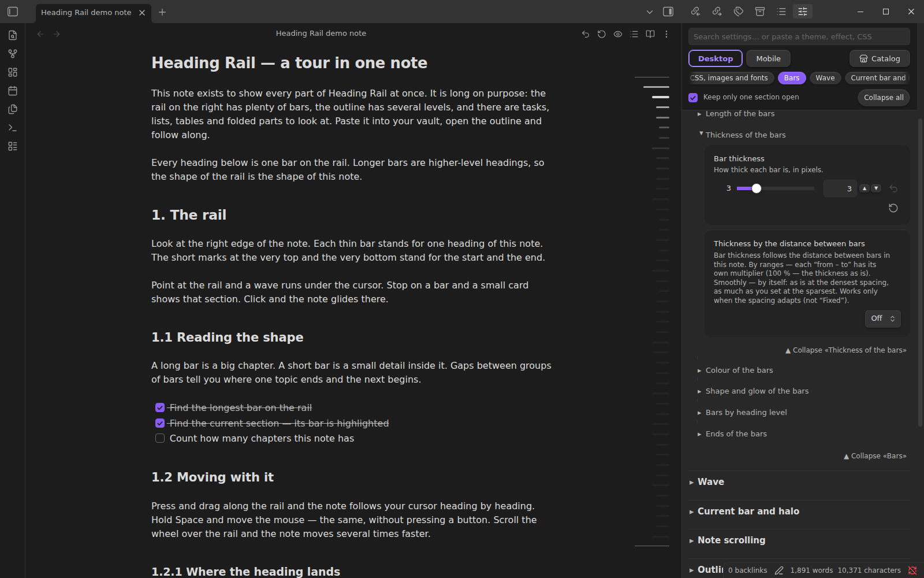924x578 pixels.
Task: Expand 'Length of the bars' section
Action: click(740, 114)
